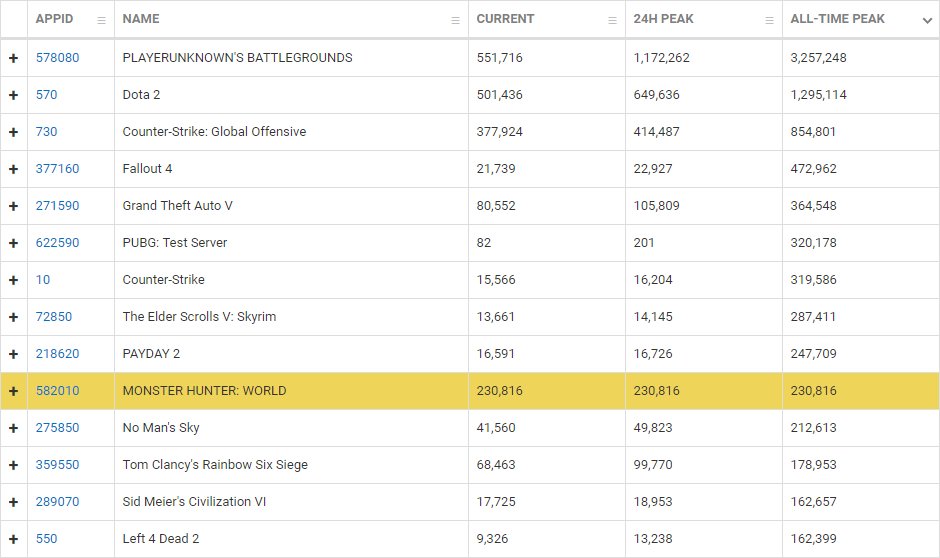The image size is (940, 558).
Task: Open appid link 218620
Action: pos(58,354)
